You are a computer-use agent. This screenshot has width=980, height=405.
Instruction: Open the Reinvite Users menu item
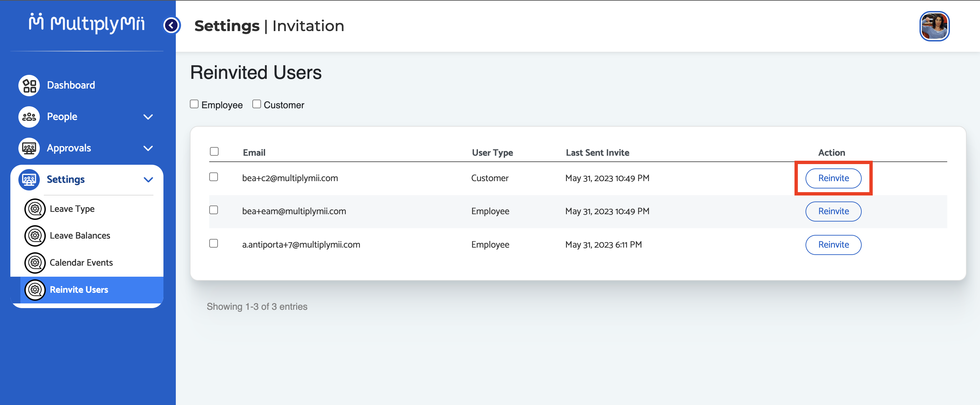(x=79, y=290)
